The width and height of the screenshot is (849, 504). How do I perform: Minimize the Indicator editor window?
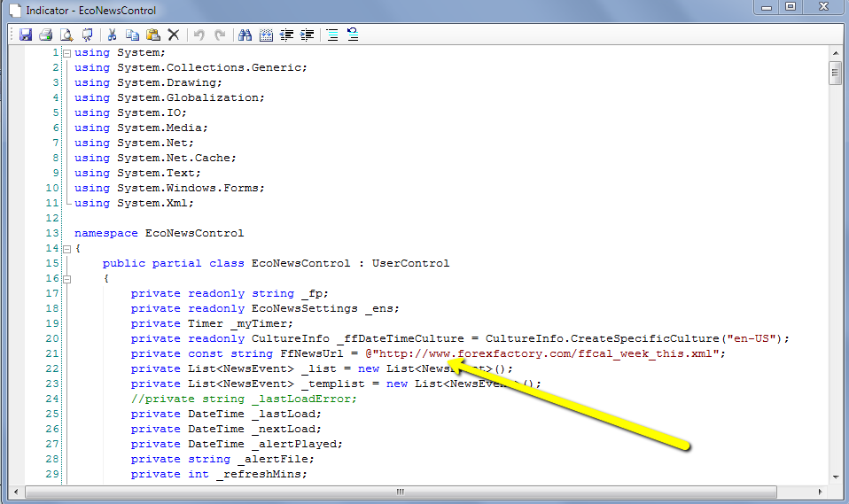click(767, 7)
